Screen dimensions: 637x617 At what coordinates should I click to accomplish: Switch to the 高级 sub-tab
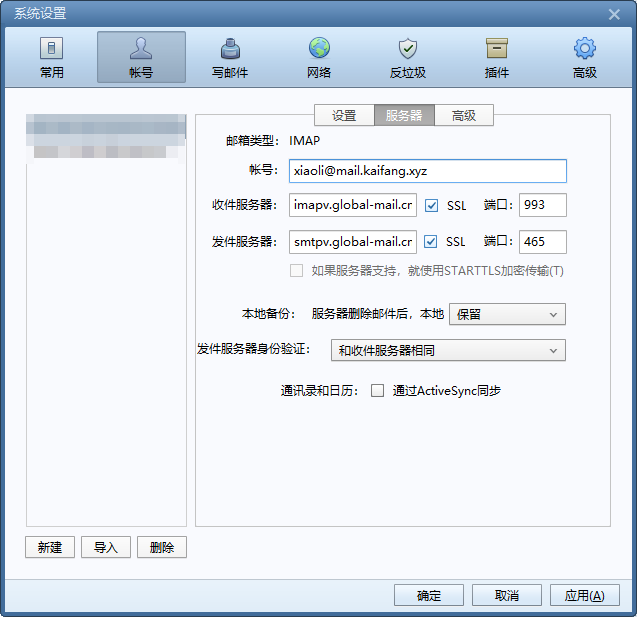click(x=464, y=115)
